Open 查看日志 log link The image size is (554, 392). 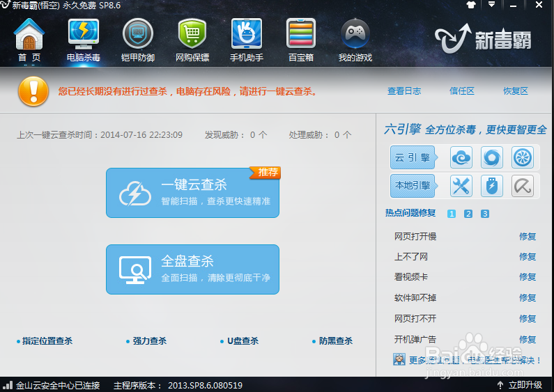pos(404,91)
